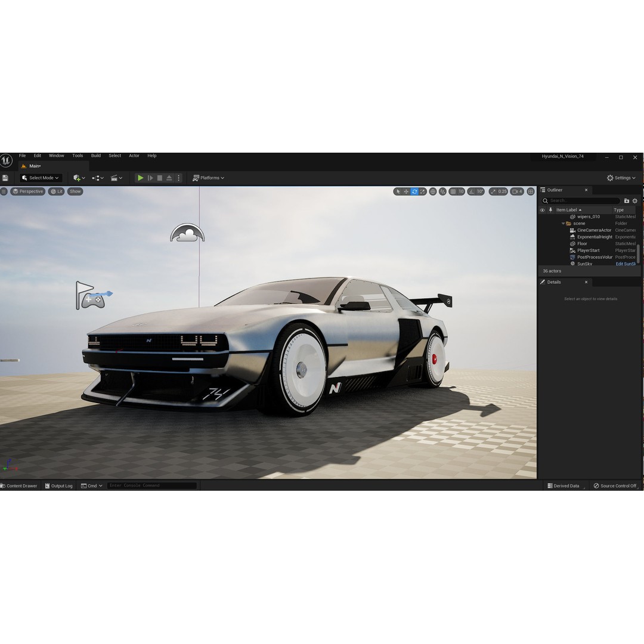Toggle world/local coordinate space globe icon
The image size is (644, 644).
pos(433,191)
